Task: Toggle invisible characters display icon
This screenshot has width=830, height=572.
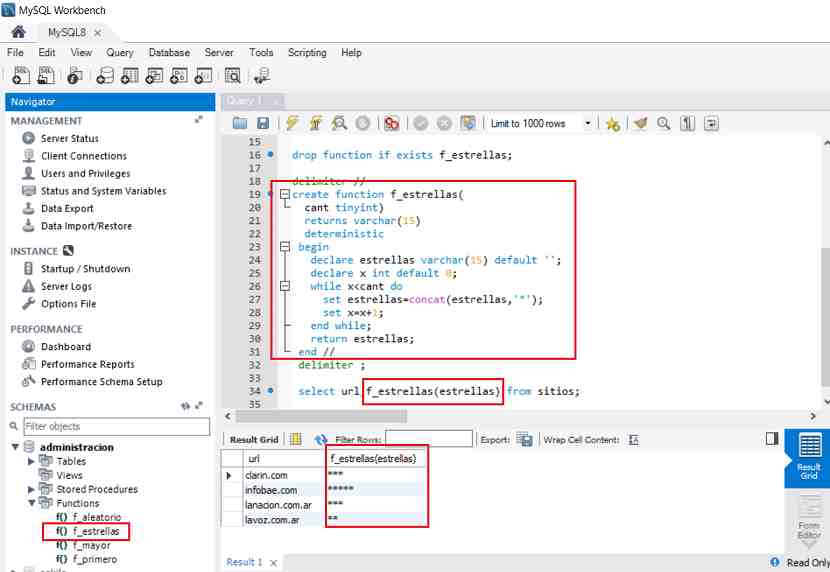Action: click(x=688, y=123)
